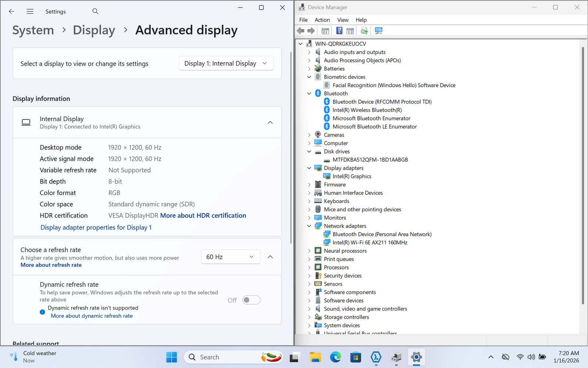Collapse the Internal Display information section
Viewport: 588px width, 368px height.
tap(270, 123)
